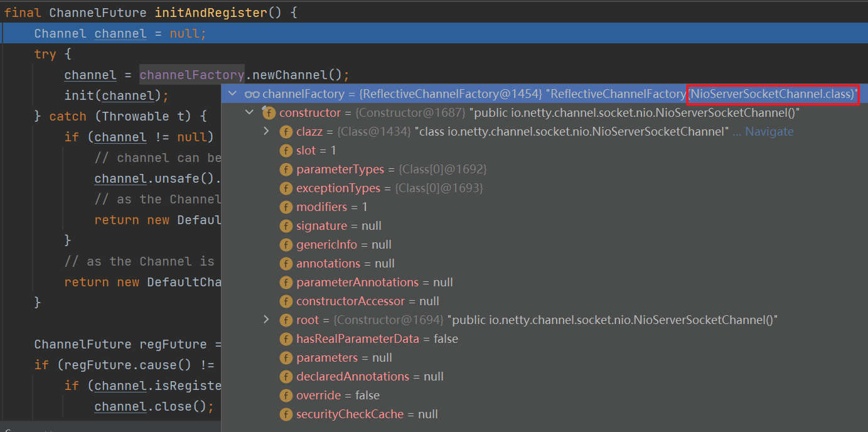Viewport: 868px width, 432px height.
Task: Expand the clazz field node
Action: tap(266, 131)
